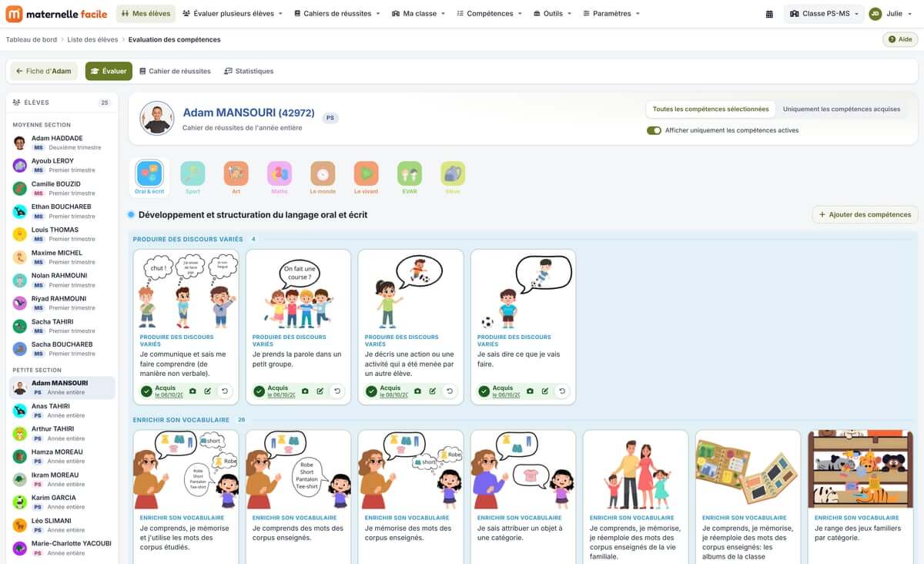924x564 pixels.
Task: Switch to the Évaluer tab
Action: tap(109, 71)
